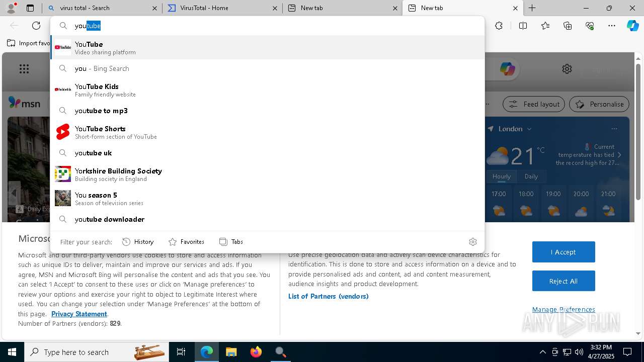
Task: Open the Extensions puzzle icon
Action: pyautogui.click(x=499, y=26)
